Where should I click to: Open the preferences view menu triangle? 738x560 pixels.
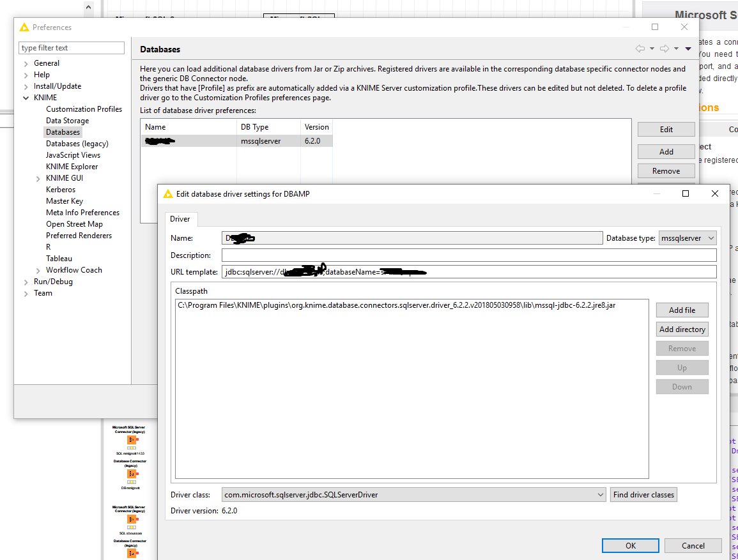688,49
